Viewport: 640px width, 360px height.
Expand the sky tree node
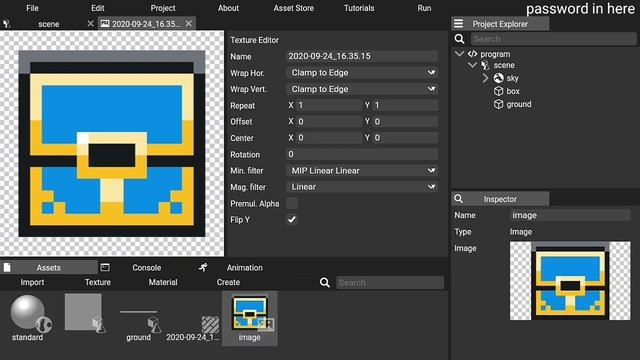[485, 78]
